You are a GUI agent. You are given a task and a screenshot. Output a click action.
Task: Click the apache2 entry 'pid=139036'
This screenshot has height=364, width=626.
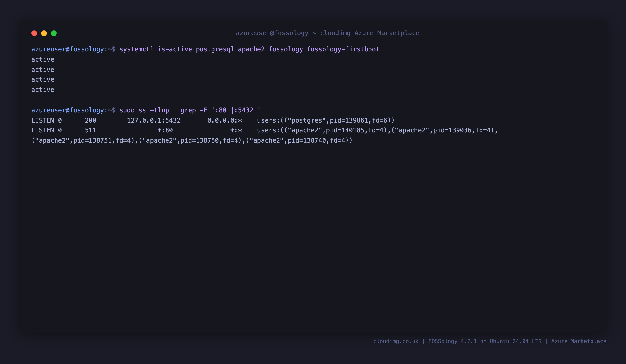[452, 130]
